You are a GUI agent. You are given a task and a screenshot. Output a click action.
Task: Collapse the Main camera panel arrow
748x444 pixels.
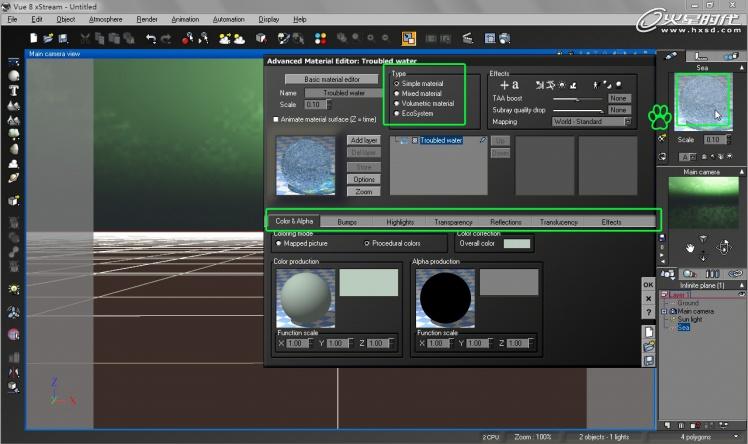coord(742,172)
